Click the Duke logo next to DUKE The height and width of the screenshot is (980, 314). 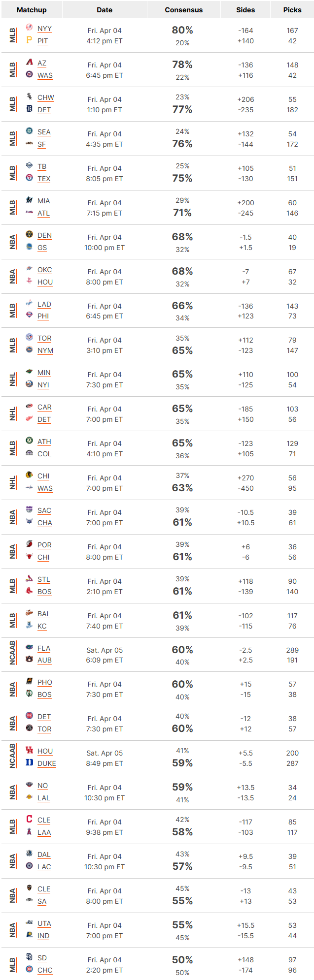click(29, 762)
